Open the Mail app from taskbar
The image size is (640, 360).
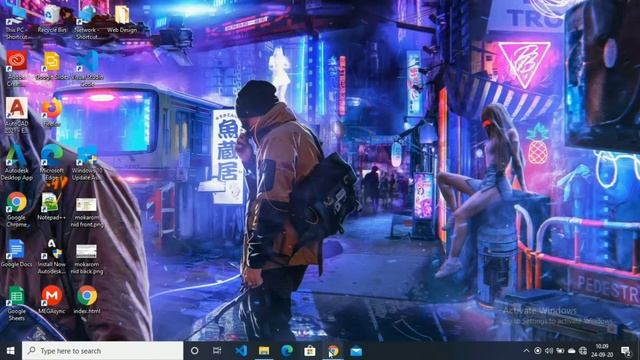356,351
